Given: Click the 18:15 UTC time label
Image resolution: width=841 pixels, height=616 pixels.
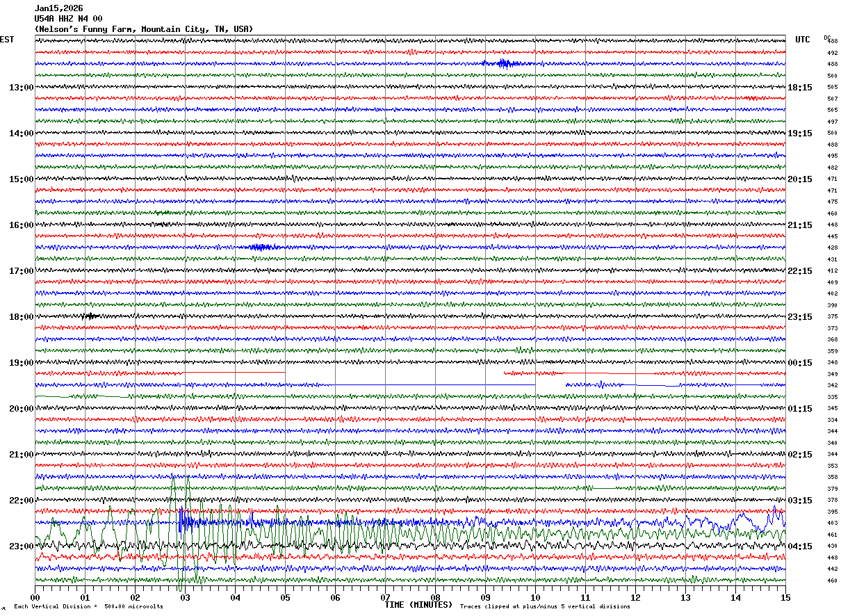Looking at the screenshot, I should [x=799, y=88].
